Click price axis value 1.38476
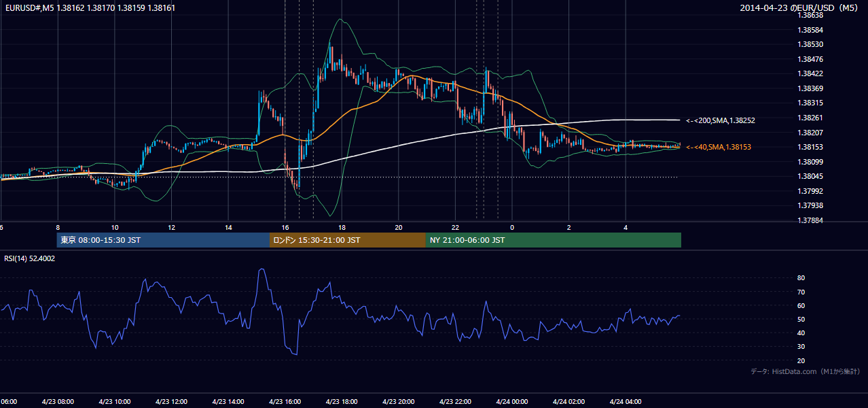 point(809,59)
